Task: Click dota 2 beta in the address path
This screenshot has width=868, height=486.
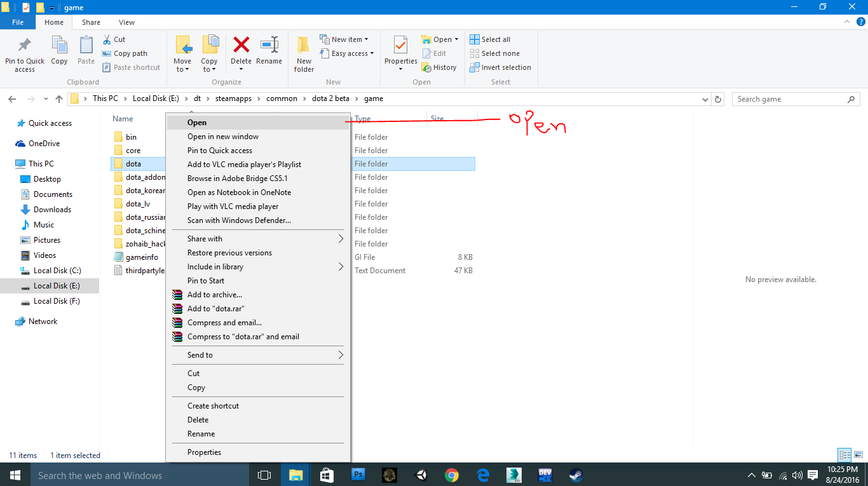Action: tap(330, 98)
